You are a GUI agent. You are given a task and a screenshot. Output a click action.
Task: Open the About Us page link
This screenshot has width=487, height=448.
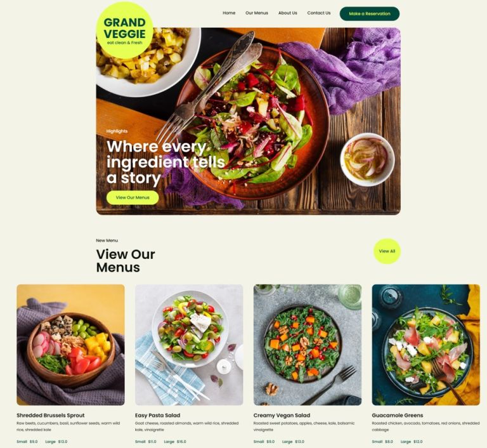pyautogui.click(x=288, y=13)
